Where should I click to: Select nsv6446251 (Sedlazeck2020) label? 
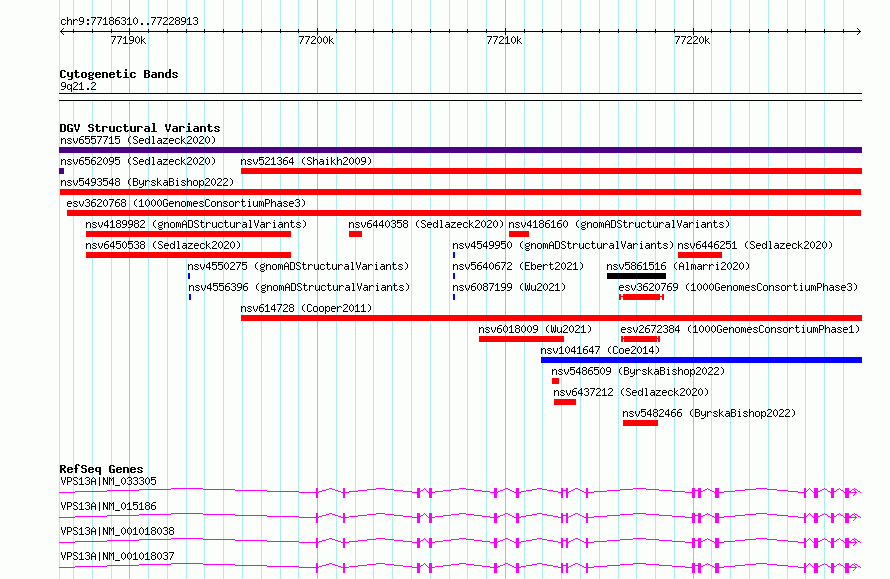[x=755, y=245]
